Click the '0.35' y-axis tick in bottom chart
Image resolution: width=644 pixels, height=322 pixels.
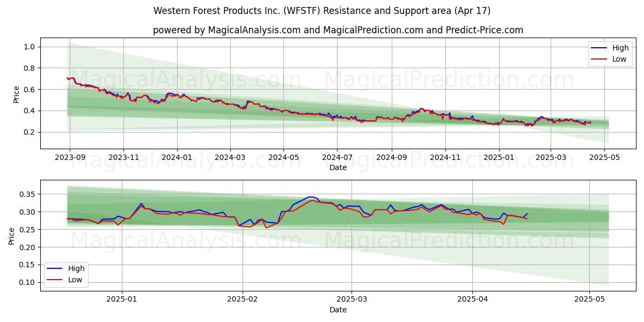(x=28, y=194)
